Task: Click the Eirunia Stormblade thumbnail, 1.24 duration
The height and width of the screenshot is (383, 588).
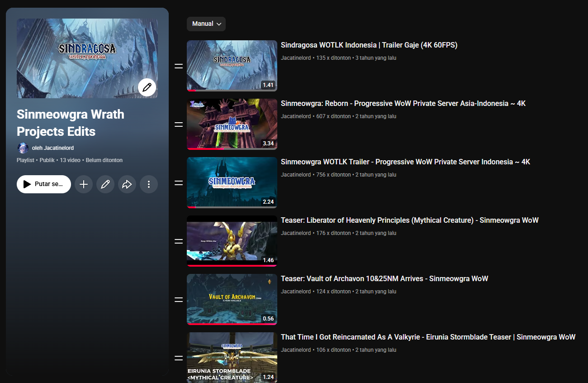Action: click(x=232, y=358)
